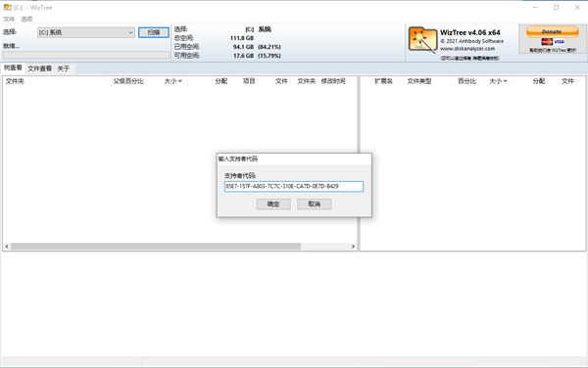Click the 总空间 111.8 GB value
588x368 pixels.
tap(242, 38)
